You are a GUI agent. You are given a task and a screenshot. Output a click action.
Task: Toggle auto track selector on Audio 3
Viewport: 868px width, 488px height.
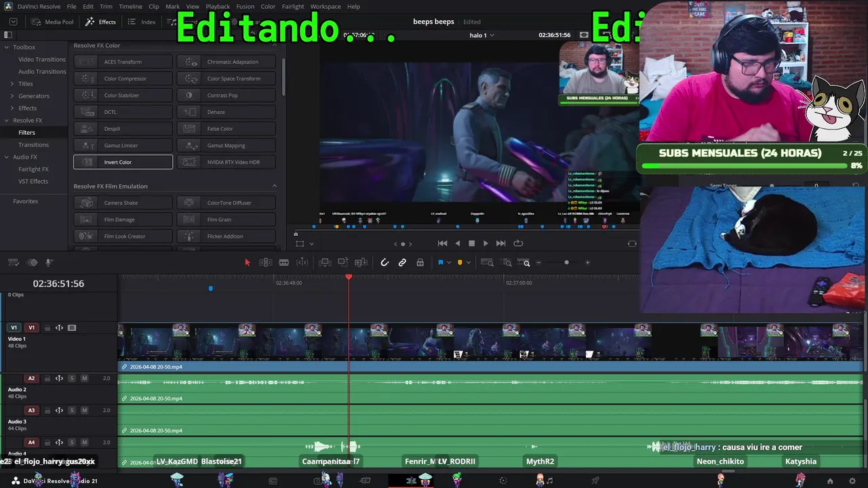[x=59, y=410]
